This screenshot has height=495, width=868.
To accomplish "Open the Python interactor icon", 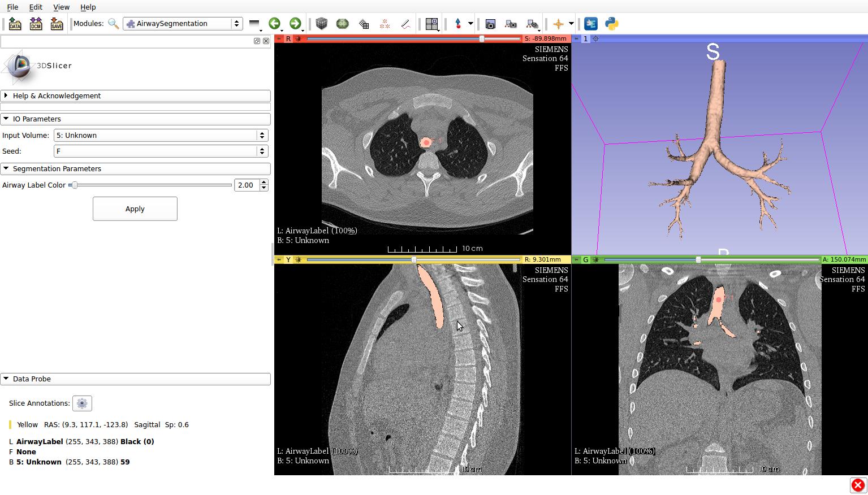I will coord(612,24).
